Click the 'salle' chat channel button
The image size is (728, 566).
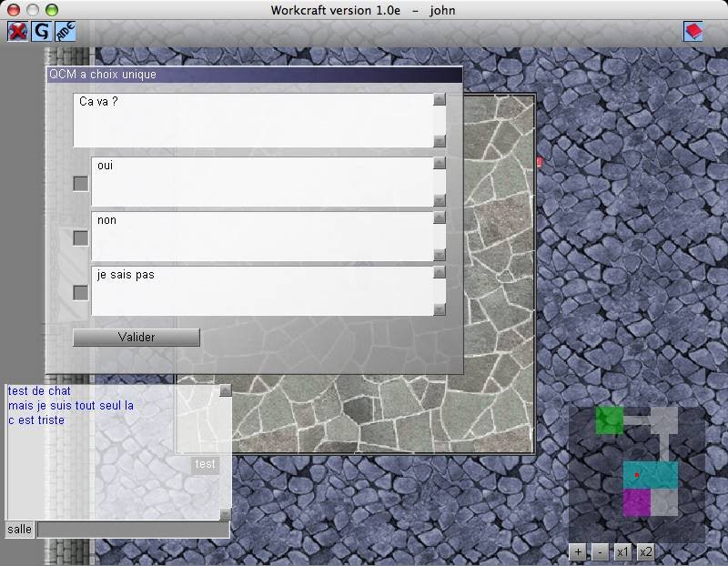coord(19,530)
